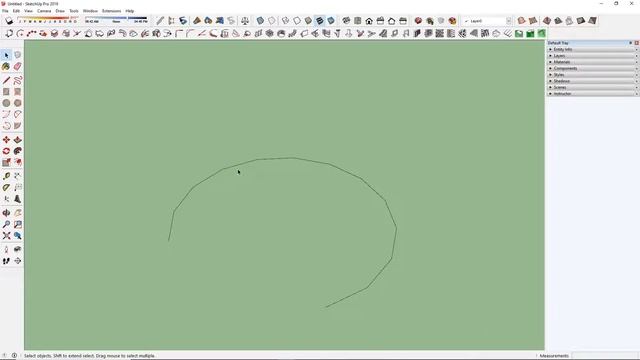The image size is (640, 360).
Task: Select the Scale tool
Action: 6,162
